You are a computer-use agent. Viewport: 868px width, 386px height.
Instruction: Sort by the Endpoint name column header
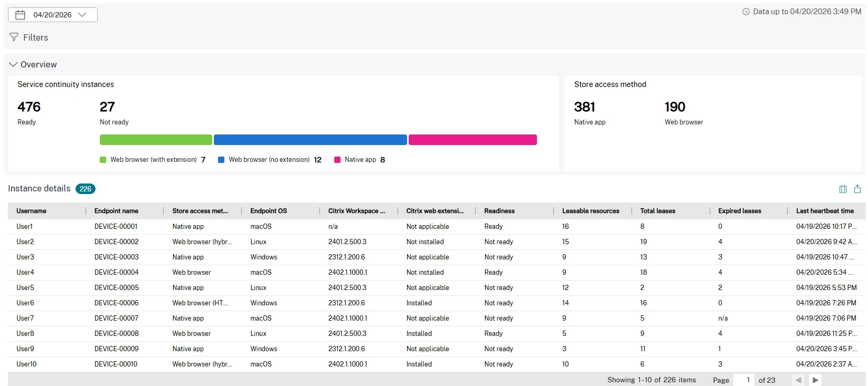(x=116, y=211)
